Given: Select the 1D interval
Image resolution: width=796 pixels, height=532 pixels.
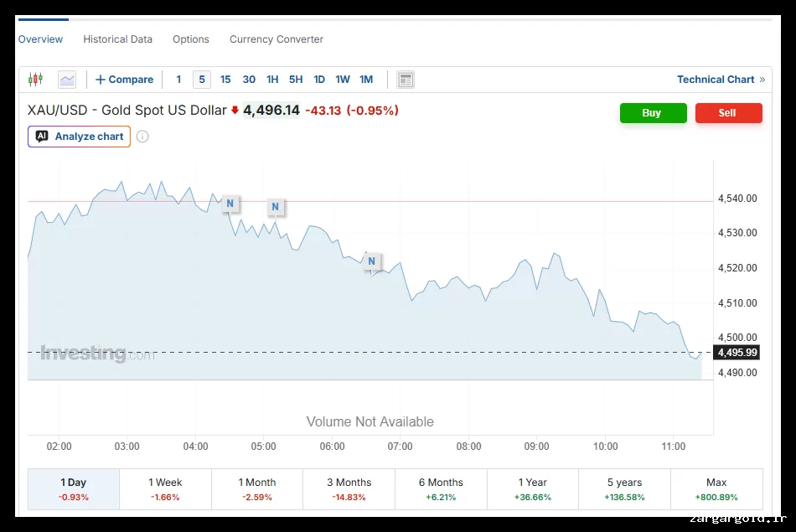Looking at the screenshot, I should click(x=319, y=80).
